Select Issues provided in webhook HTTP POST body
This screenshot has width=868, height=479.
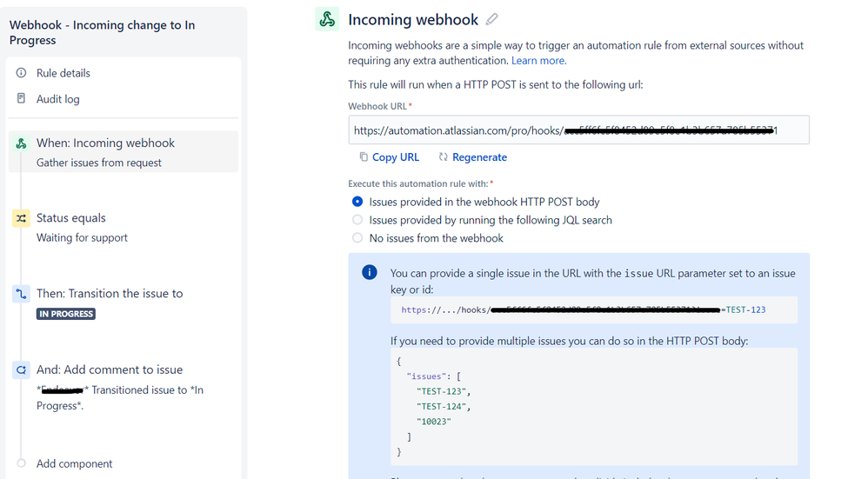point(357,202)
